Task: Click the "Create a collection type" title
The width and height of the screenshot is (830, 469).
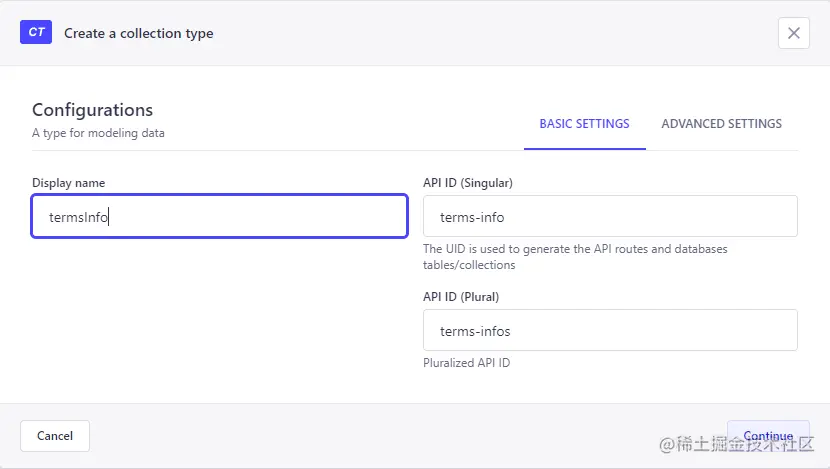Action: [139, 33]
